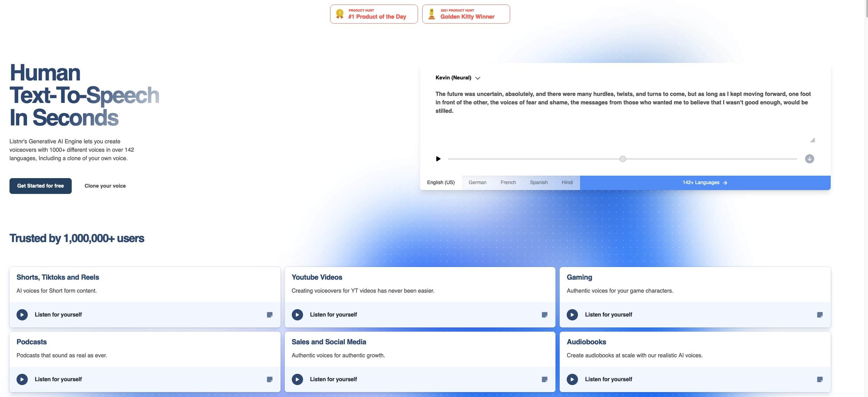Screen dimensions: 868x397
Task: Click the Youtube Videos card heading
Action: tap(317, 277)
